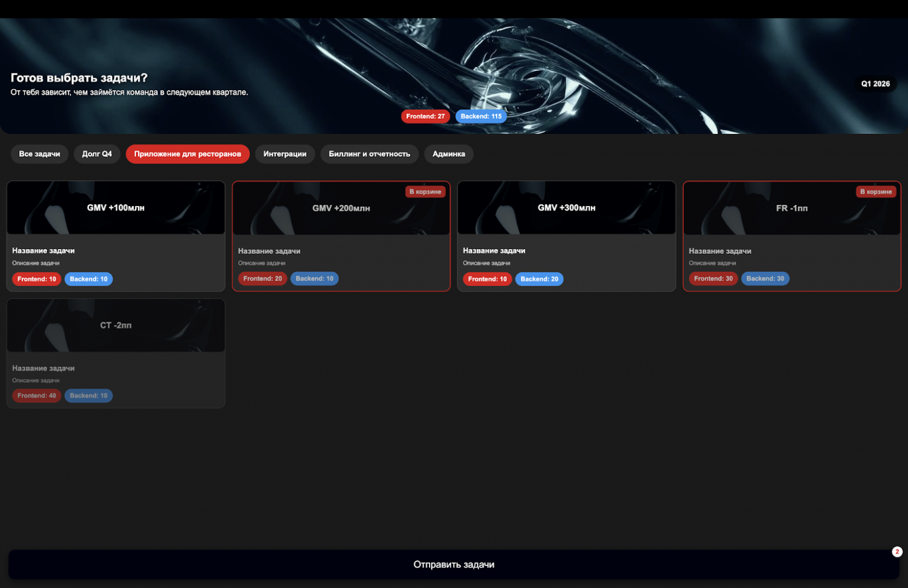Switch to "Биллинг и отчетность" tab
The width and height of the screenshot is (908, 588).
coord(369,154)
